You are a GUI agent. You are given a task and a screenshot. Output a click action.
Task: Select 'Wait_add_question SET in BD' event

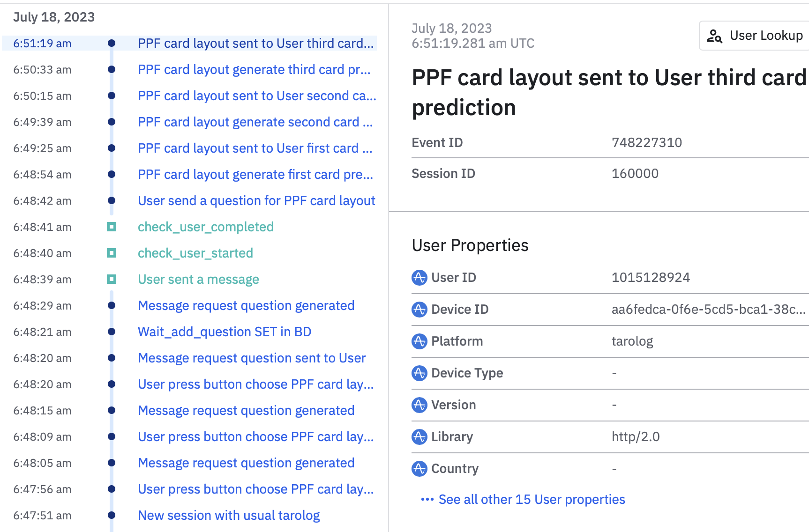[x=225, y=332]
